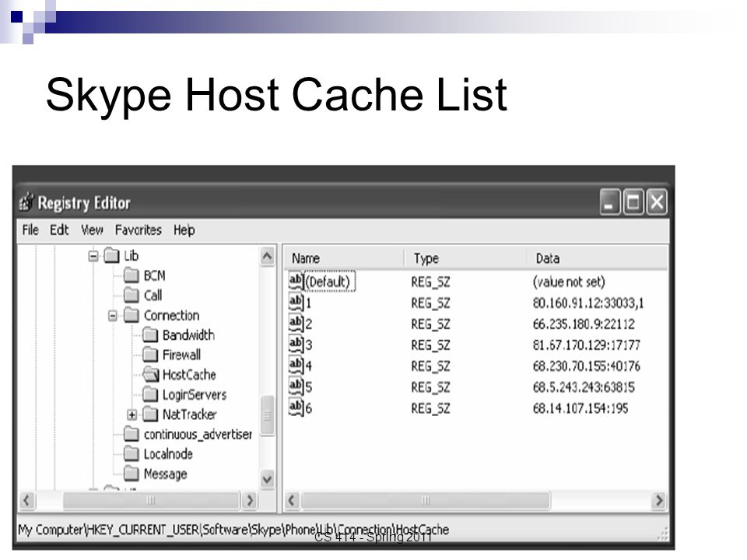Click the Localnode folder icon
The image size is (747, 560).
131,453
